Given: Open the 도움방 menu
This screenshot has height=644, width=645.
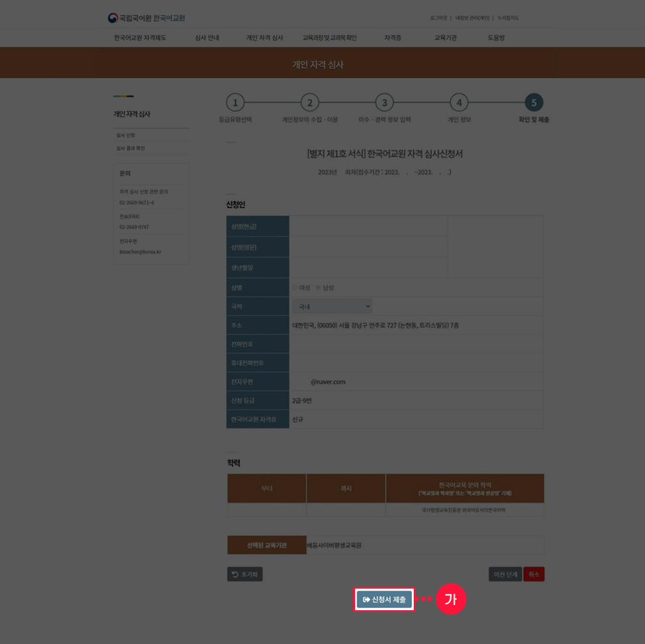Looking at the screenshot, I should [496, 38].
